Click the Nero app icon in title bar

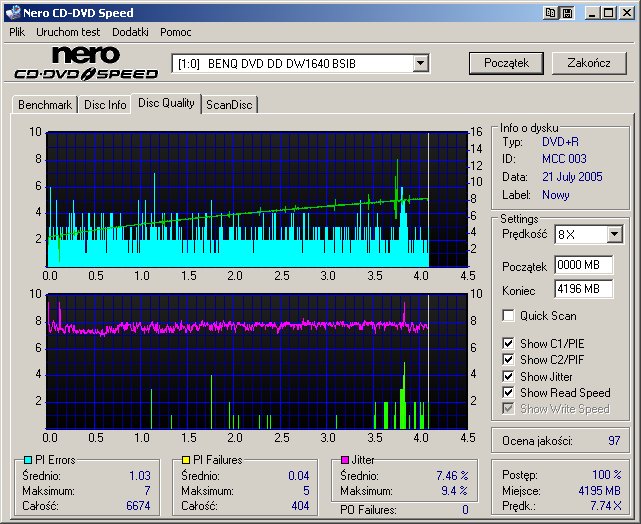[x=13, y=13]
